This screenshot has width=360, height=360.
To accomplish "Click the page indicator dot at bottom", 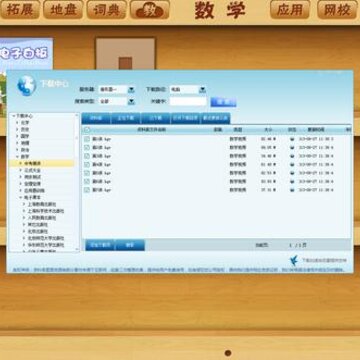I will click(x=228, y=353).
